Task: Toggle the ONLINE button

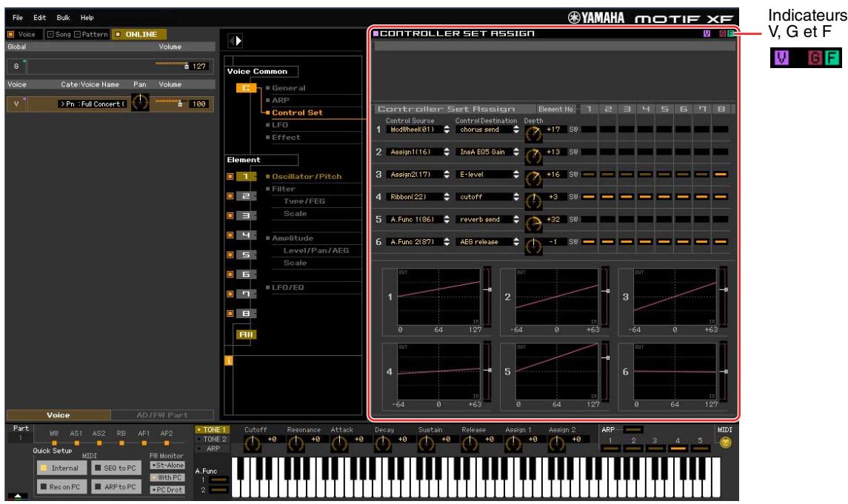Action: click(139, 34)
